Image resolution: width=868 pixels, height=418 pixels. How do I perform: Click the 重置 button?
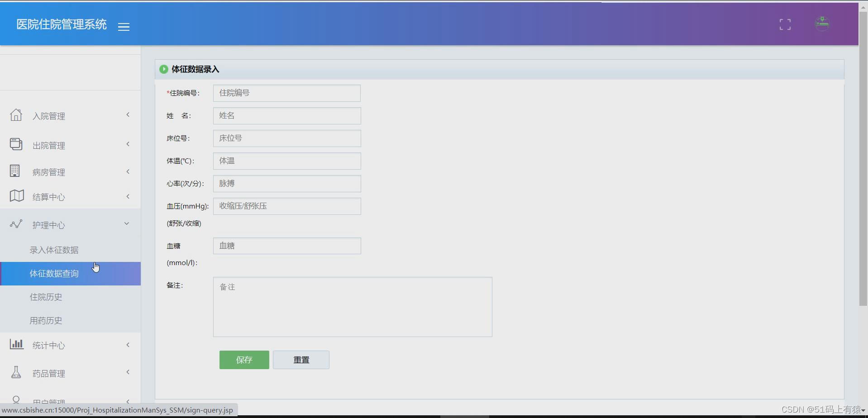(301, 360)
